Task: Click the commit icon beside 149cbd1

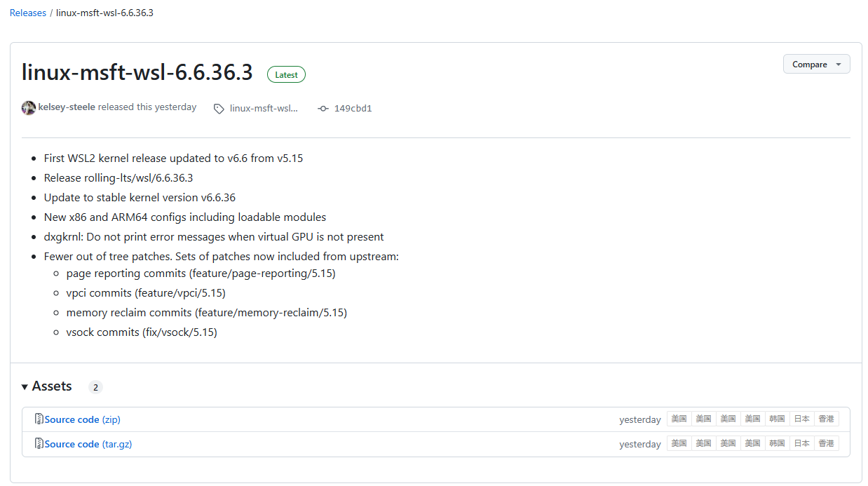Action: [x=323, y=109]
